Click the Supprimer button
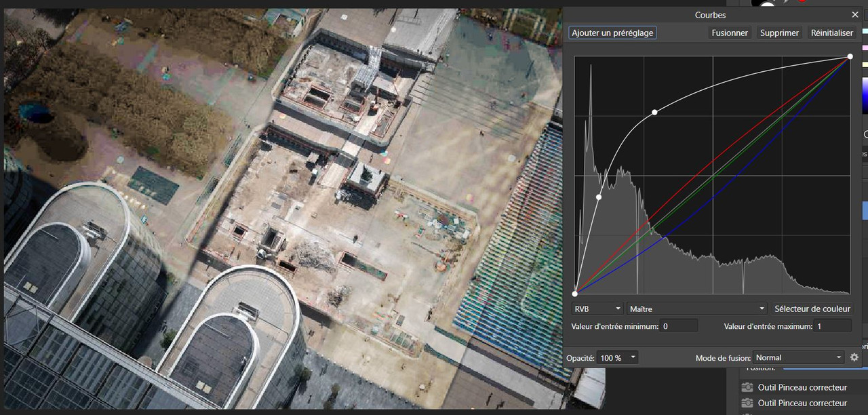 pyautogui.click(x=779, y=33)
